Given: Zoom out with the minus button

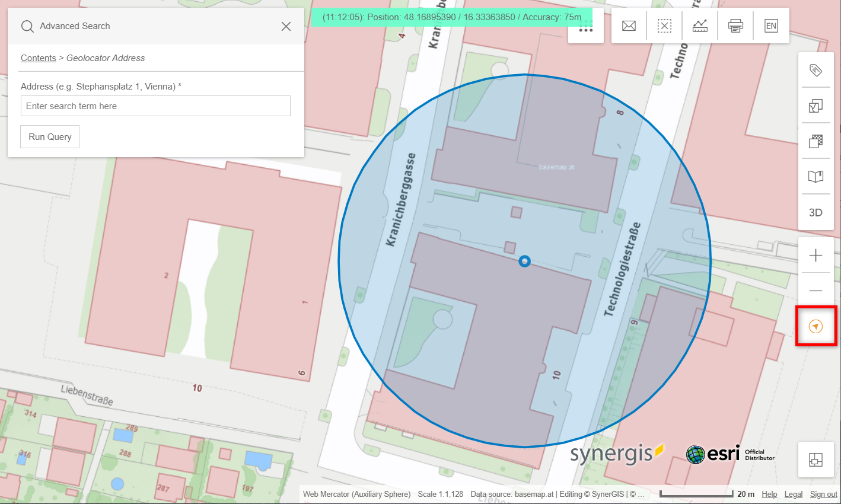Looking at the screenshot, I should pos(815,290).
